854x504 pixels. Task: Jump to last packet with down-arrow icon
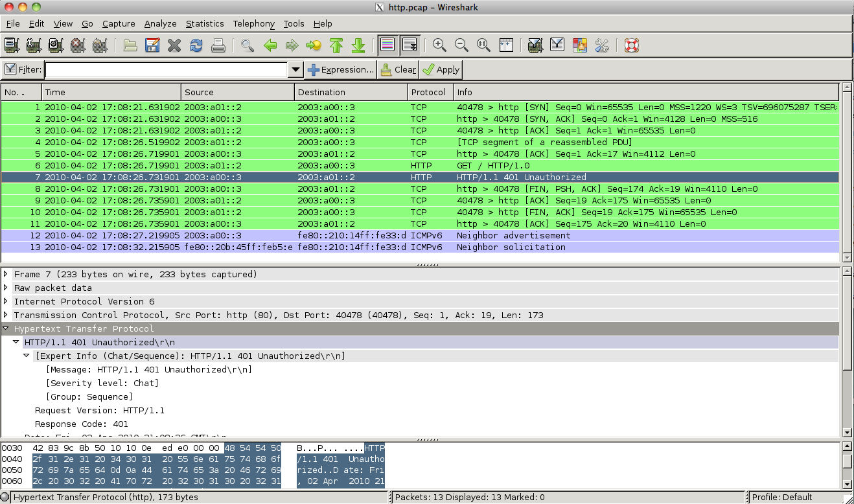358,45
